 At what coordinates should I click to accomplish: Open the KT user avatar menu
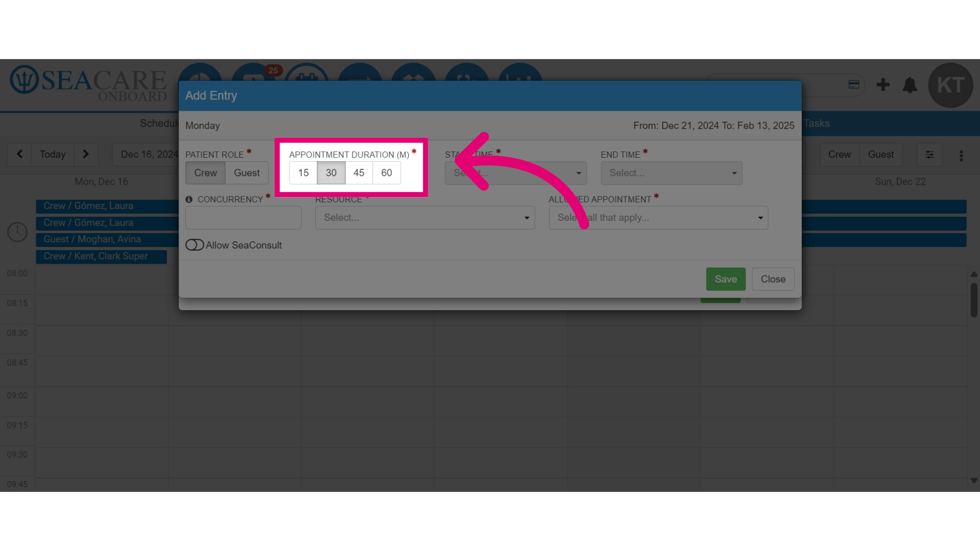[x=950, y=85]
